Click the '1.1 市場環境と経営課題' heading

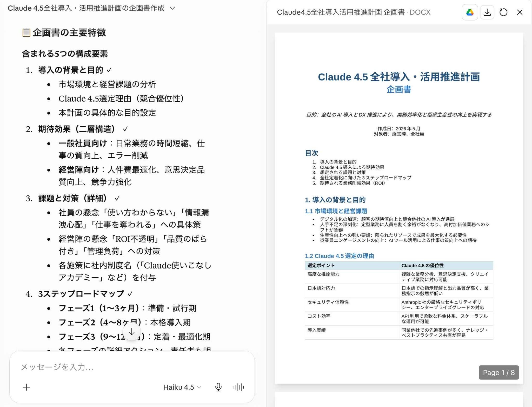[336, 211]
